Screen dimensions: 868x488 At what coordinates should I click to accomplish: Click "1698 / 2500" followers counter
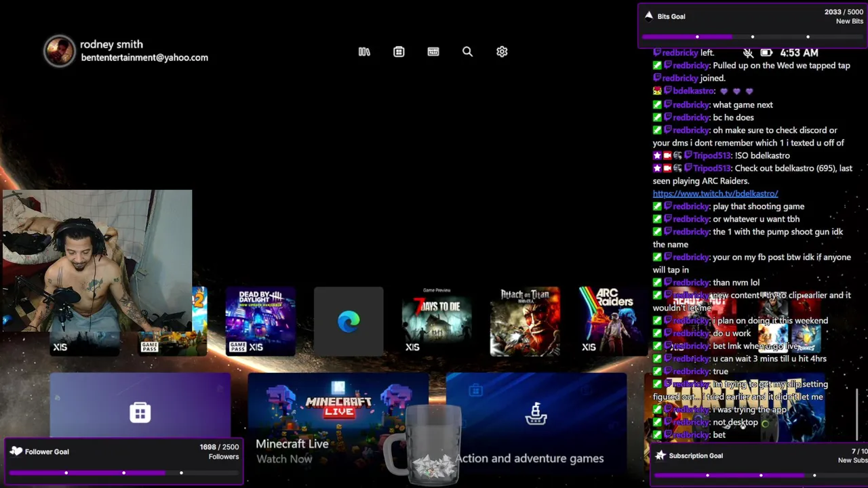pyautogui.click(x=219, y=447)
